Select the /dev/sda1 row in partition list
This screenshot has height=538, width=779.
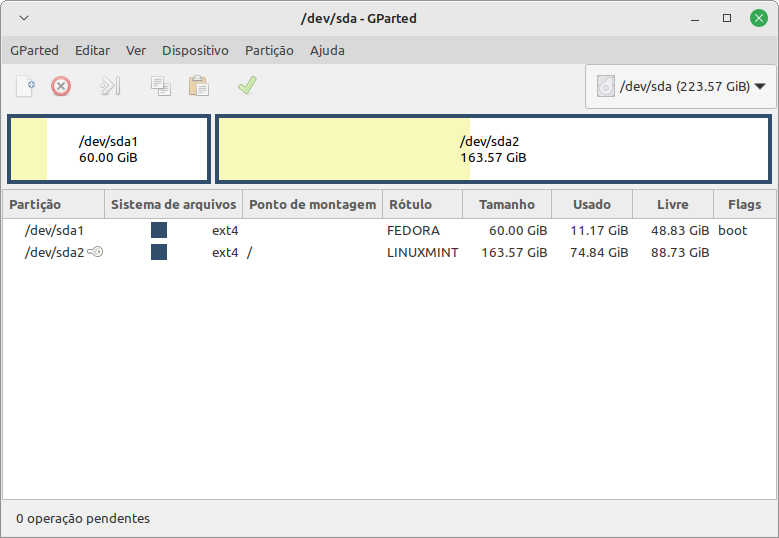[390, 231]
